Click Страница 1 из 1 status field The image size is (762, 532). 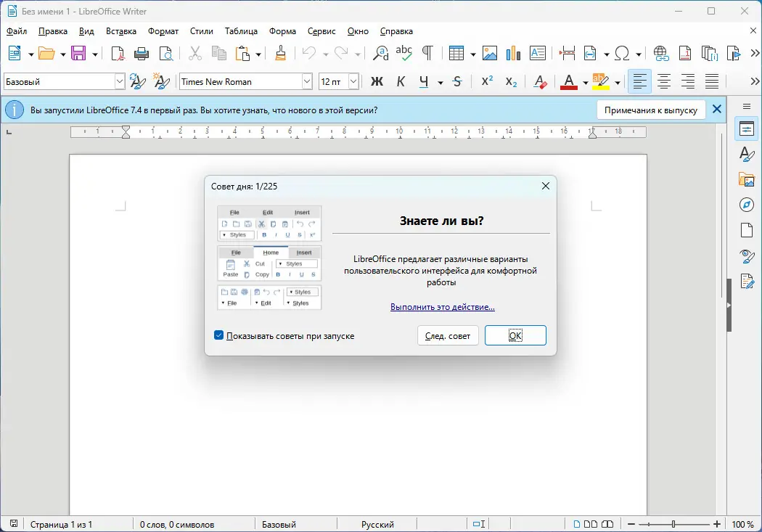coord(61,525)
